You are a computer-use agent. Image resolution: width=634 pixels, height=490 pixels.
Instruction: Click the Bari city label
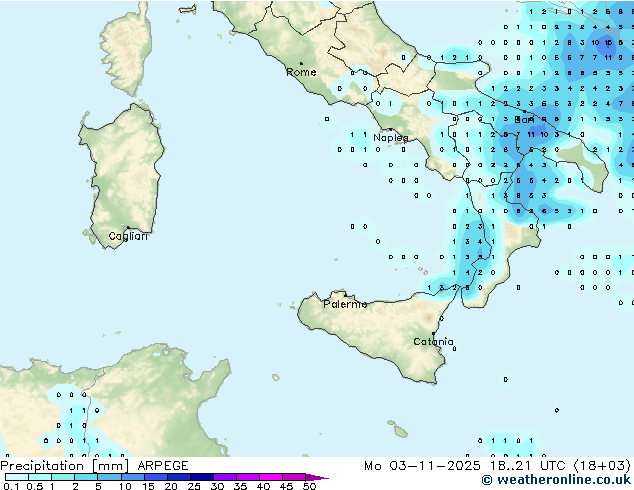tap(524, 120)
